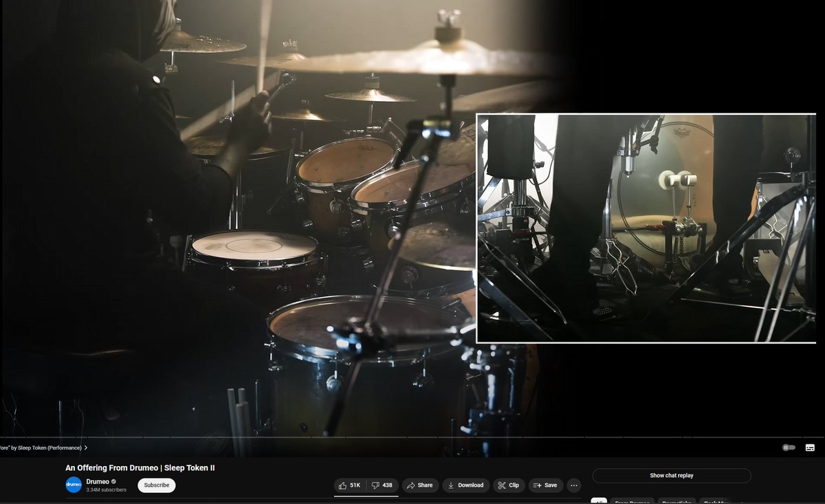This screenshot has width=825, height=504.
Task: Open chapter 'by Sleep Token (Performance)'
Action: click(43, 448)
